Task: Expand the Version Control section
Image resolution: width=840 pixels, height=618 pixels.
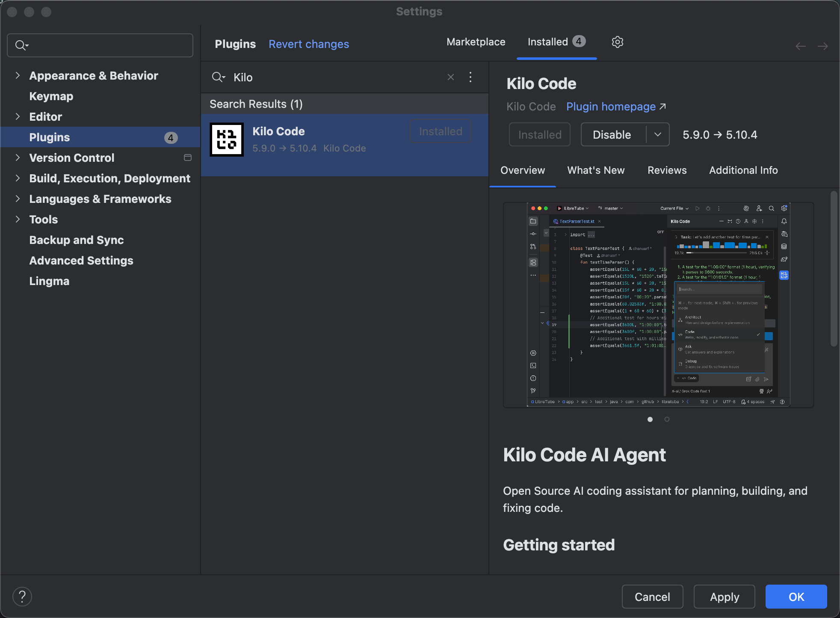Action: 18,157
